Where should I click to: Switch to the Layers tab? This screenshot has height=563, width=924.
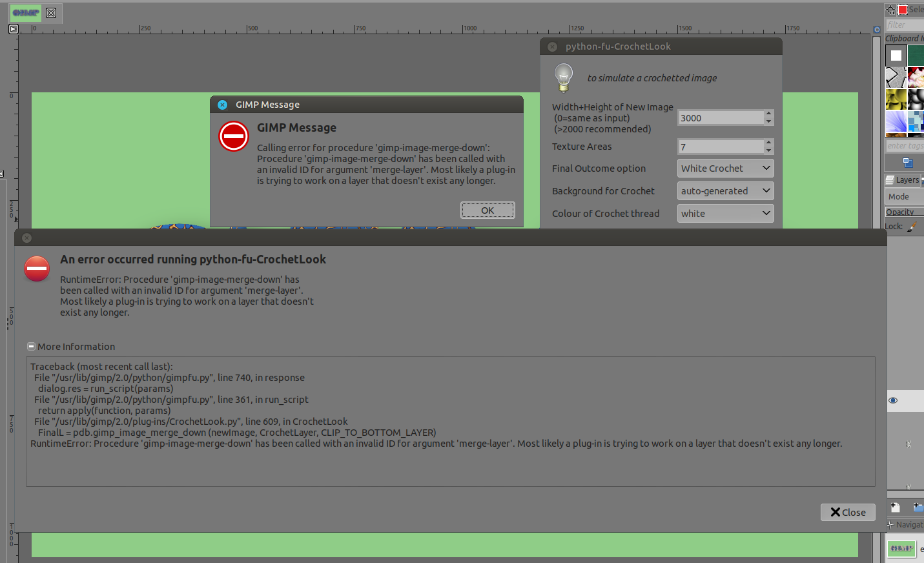coord(903,180)
